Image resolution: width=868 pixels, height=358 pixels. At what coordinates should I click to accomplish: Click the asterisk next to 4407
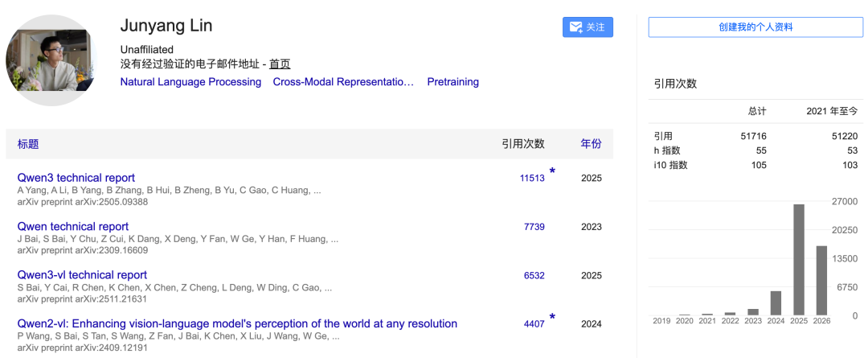pos(552,317)
